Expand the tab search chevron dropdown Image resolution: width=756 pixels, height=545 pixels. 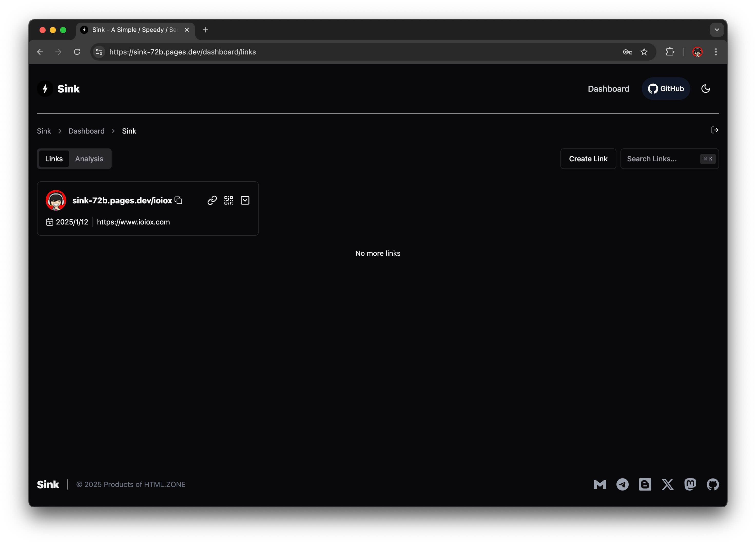(x=717, y=30)
